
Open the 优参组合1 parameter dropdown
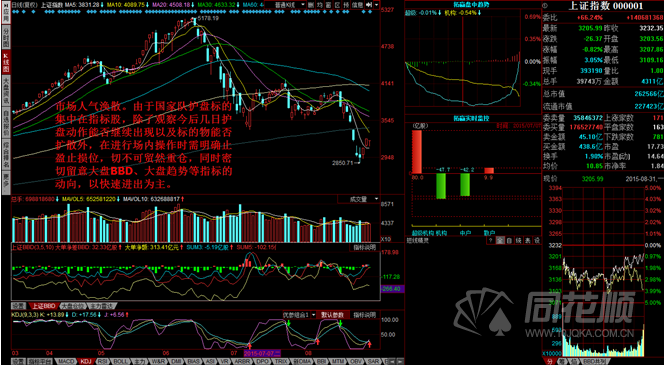pyautogui.click(x=299, y=315)
